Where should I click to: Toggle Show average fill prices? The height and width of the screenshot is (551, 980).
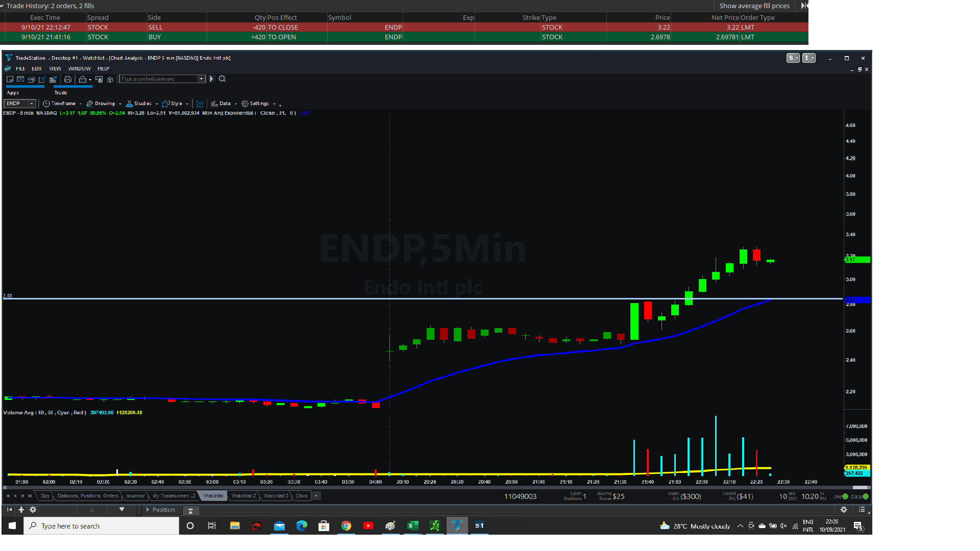point(754,6)
